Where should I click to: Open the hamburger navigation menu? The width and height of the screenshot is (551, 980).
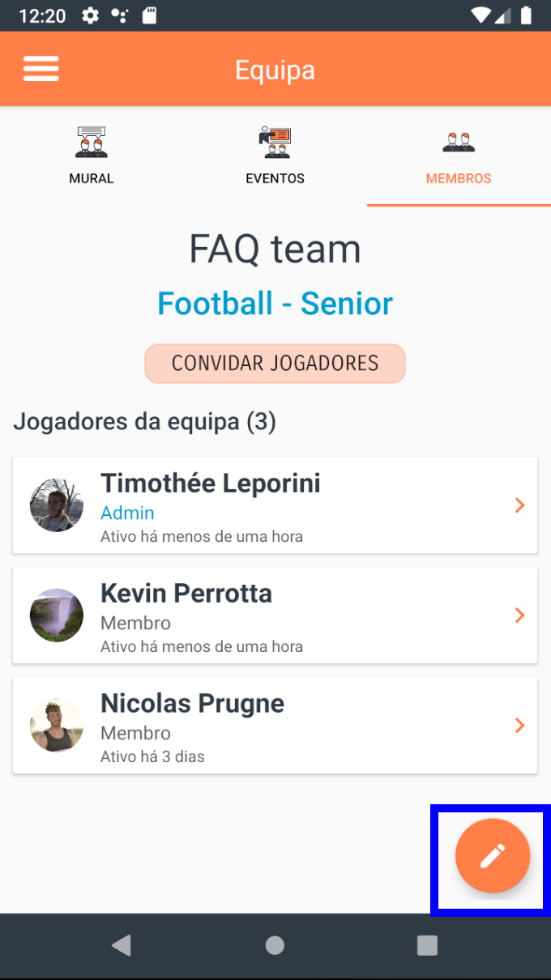[41, 69]
